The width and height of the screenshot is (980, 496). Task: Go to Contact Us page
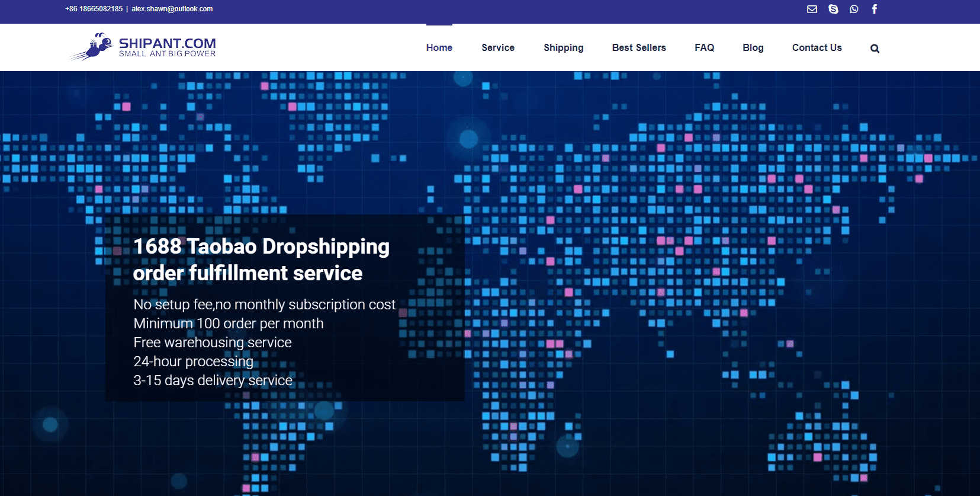coord(817,47)
